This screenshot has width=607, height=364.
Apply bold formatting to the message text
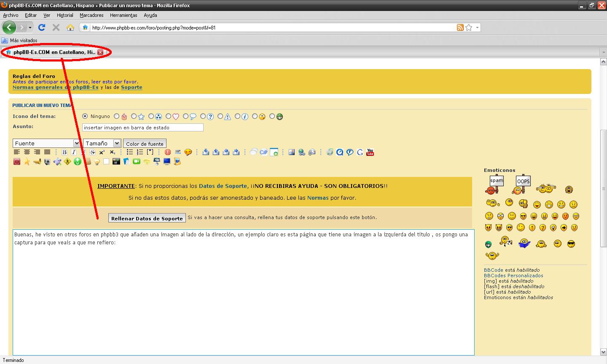(x=64, y=152)
